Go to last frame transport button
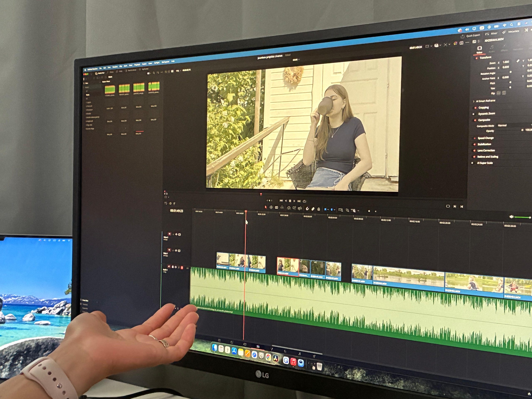Image resolution: width=532 pixels, height=399 pixels. click(x=299, y=201)
